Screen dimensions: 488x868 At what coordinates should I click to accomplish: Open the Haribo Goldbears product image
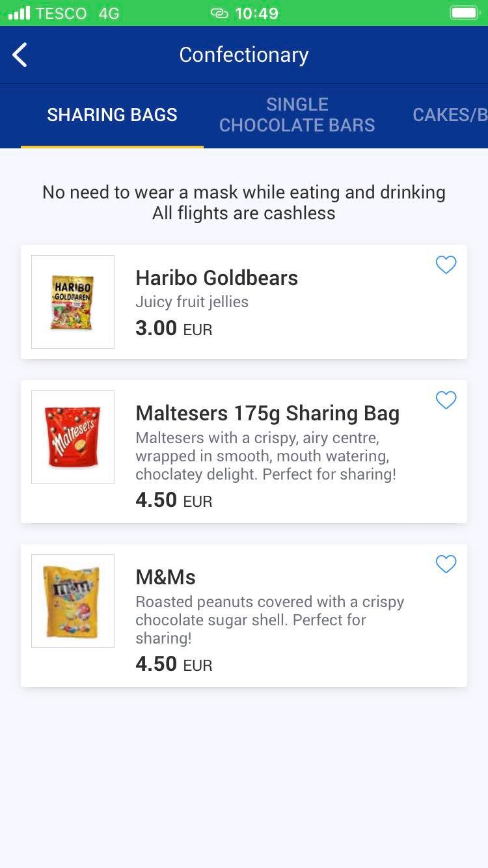73,302
